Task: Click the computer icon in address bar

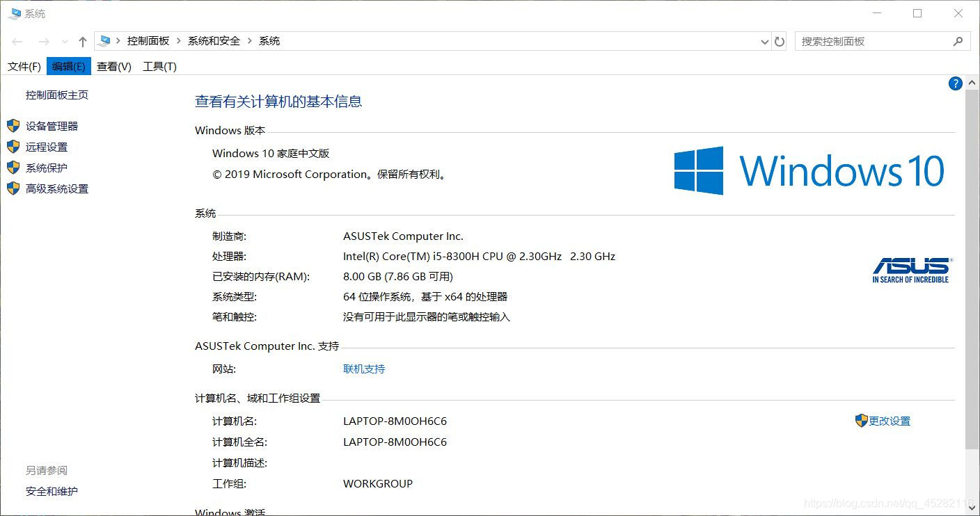Action: (x=104, y=41)
